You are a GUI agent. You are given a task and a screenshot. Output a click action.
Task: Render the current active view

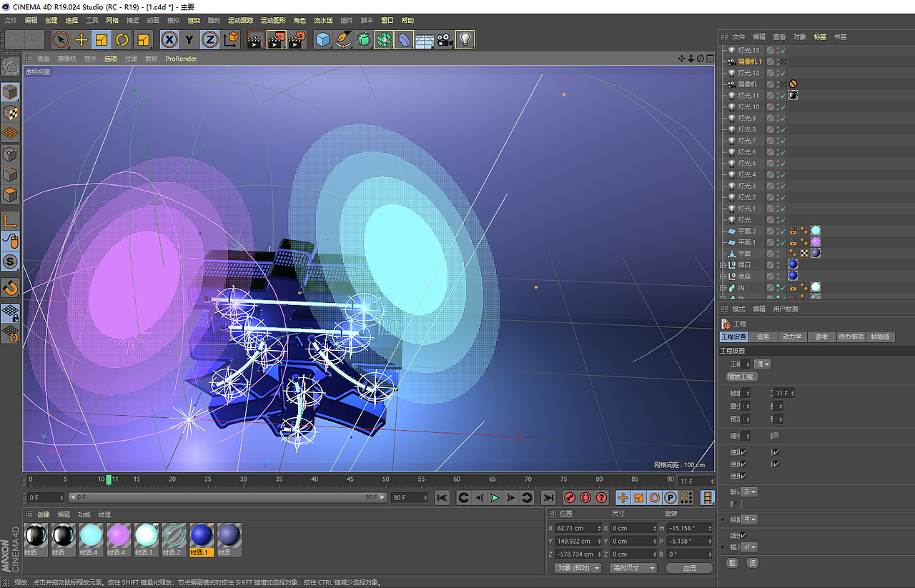255,40
